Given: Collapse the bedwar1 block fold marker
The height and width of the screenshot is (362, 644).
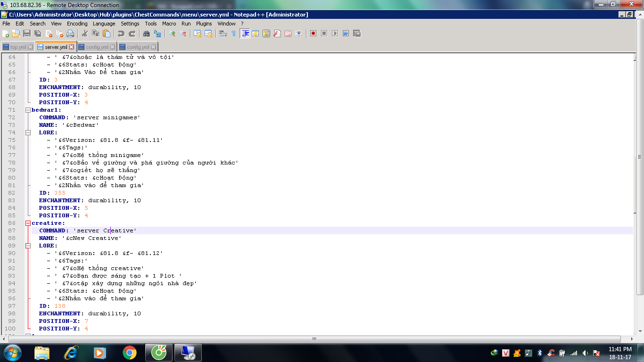Looking at the screenshot, I should pos(28,110).
